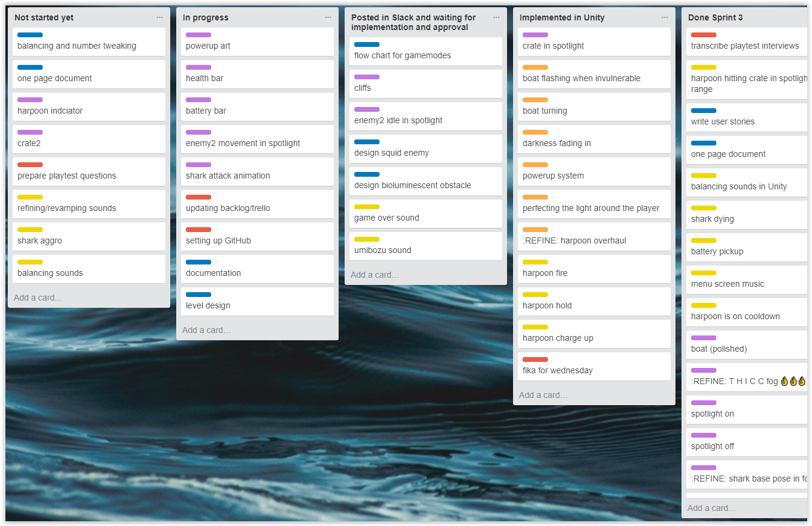Add a card to 'Implemented in Unity' list
Screen dimensions: 812x526
tap(543, 395)
